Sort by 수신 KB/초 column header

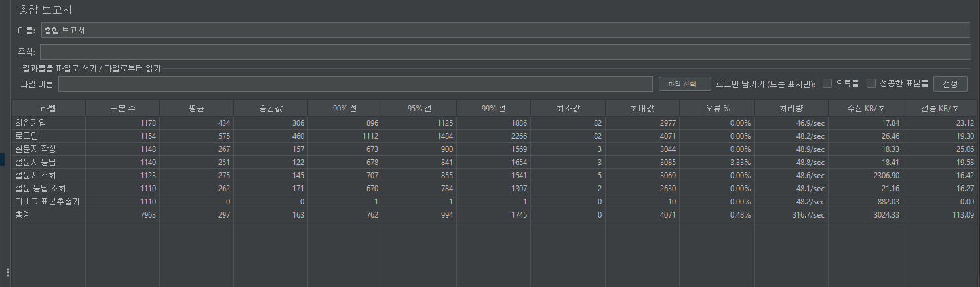tap(865, 108)
